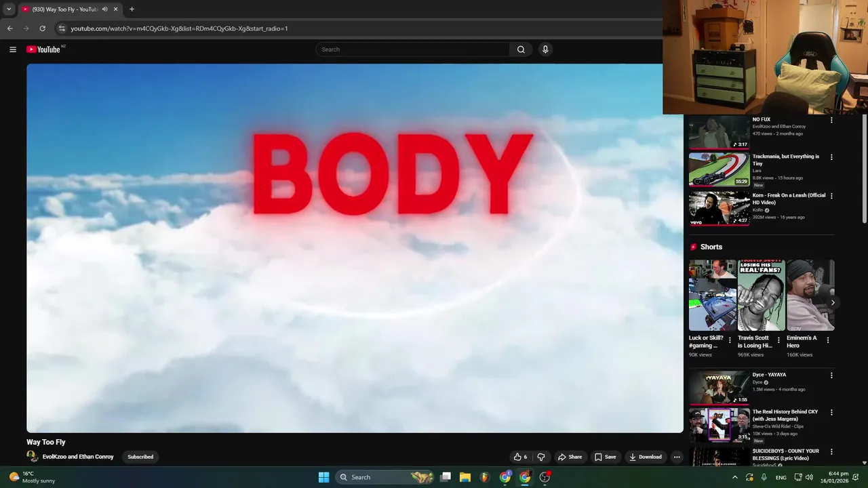Open Travis Scott is Losing short
868x488 pixels.
(x=761, y=296)
